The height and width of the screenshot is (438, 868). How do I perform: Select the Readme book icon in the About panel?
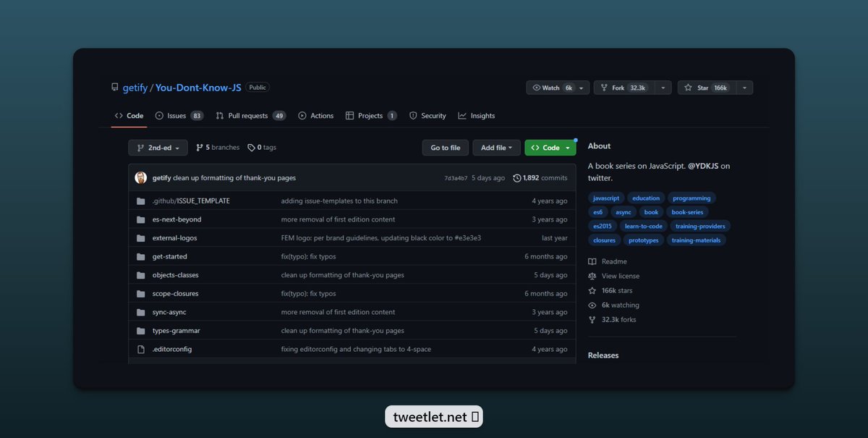[x=593, y=261]
